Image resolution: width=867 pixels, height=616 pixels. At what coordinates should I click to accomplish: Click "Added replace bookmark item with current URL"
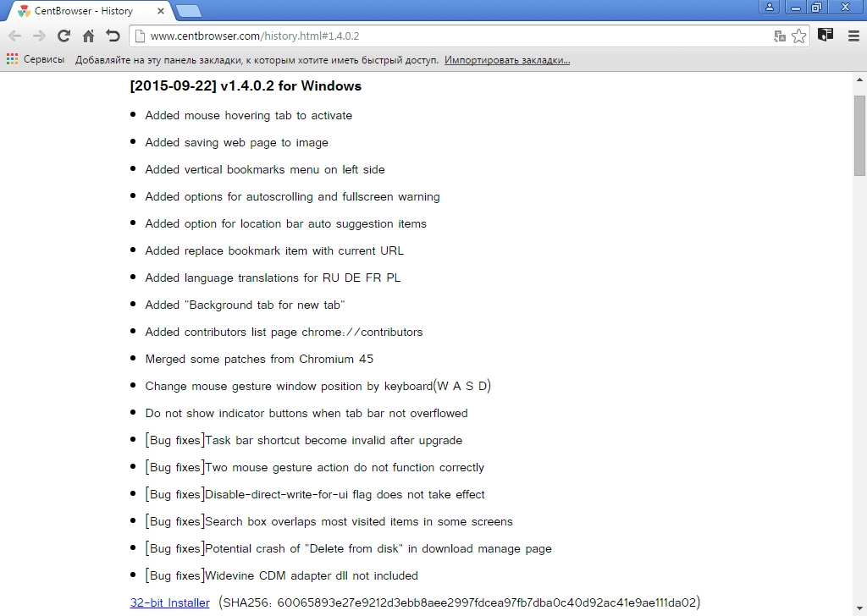click(x=274, y=250)
